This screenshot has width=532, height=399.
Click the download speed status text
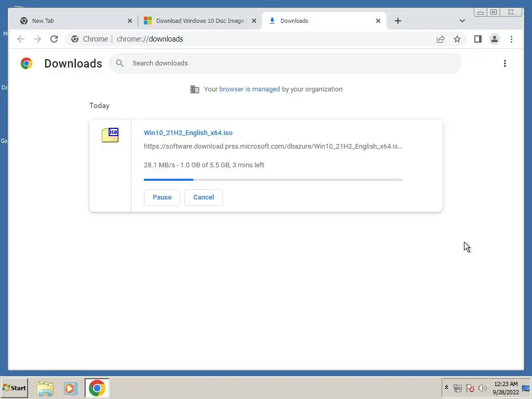tap(204, 165)
